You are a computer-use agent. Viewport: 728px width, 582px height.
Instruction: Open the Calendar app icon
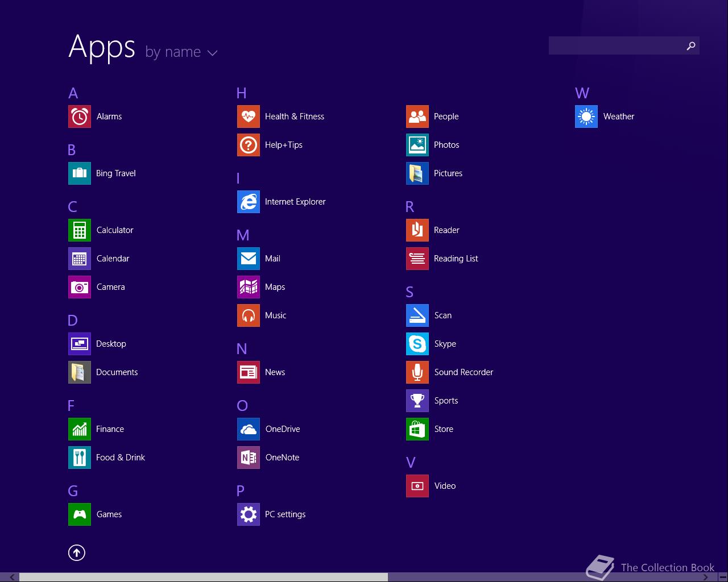tap(80, 259)
